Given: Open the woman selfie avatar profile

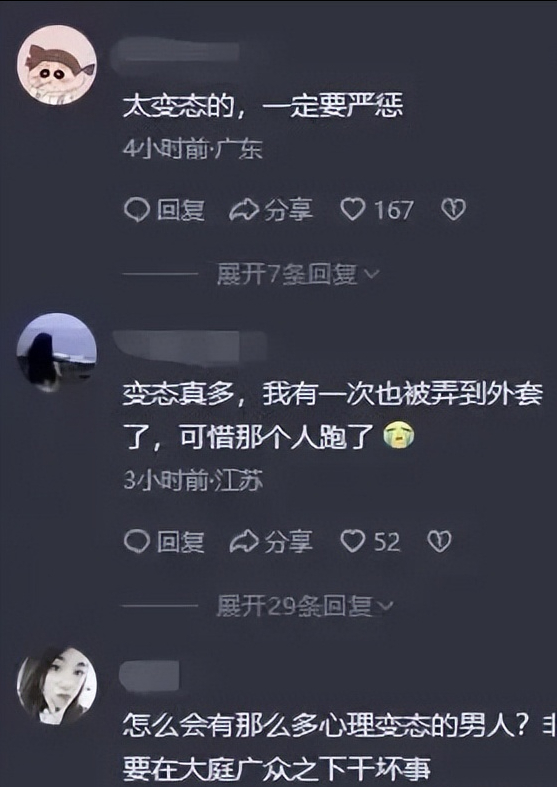Looking at the screenshot, I should 57,685.
